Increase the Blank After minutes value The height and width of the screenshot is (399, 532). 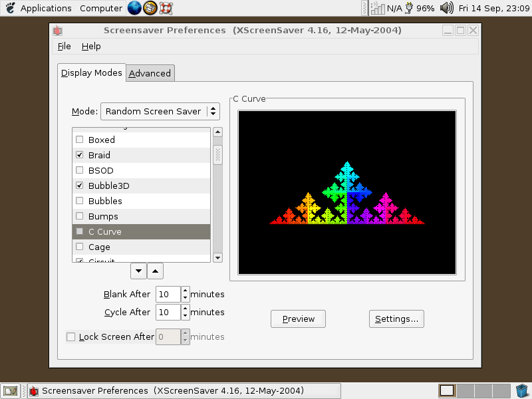185,291
